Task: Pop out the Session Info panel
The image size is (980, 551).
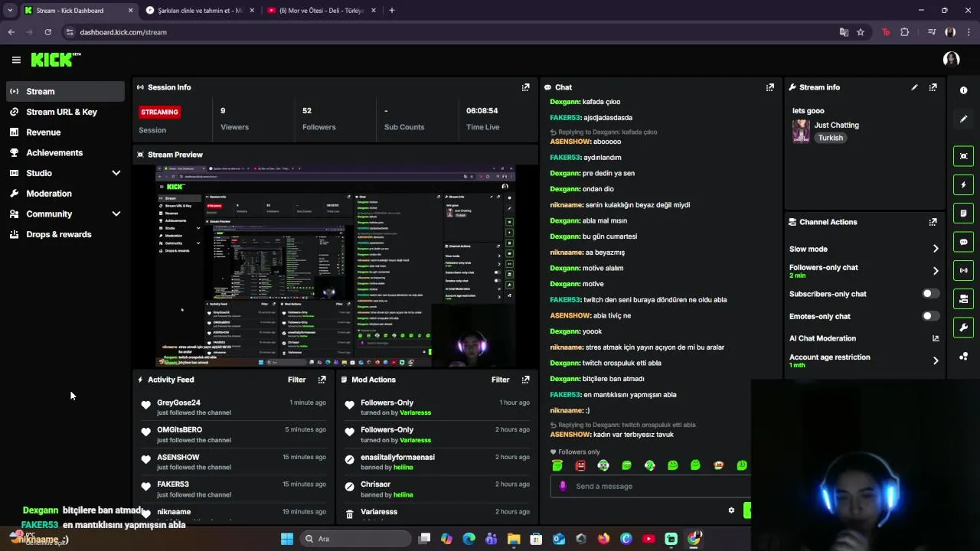Action: [525, 87]
